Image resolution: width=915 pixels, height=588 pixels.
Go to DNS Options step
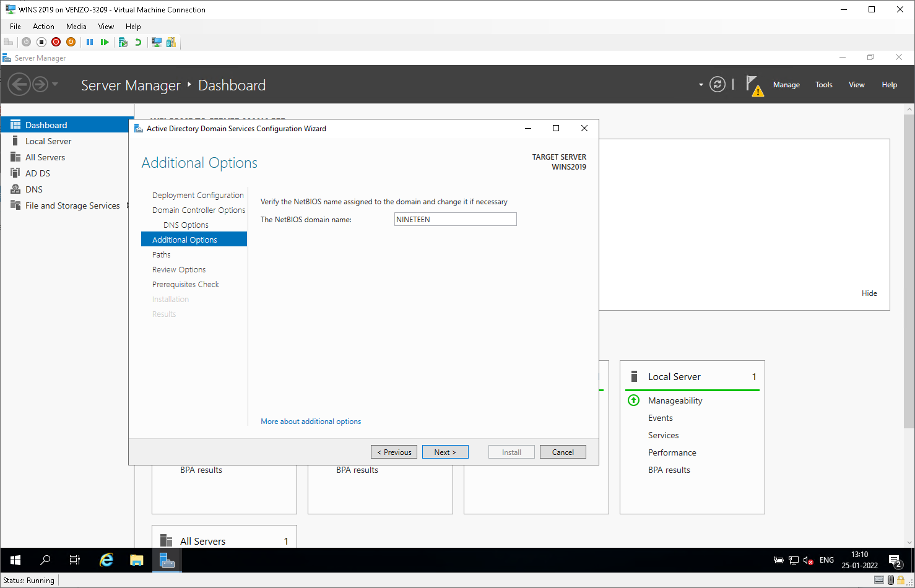pos(186,225)
